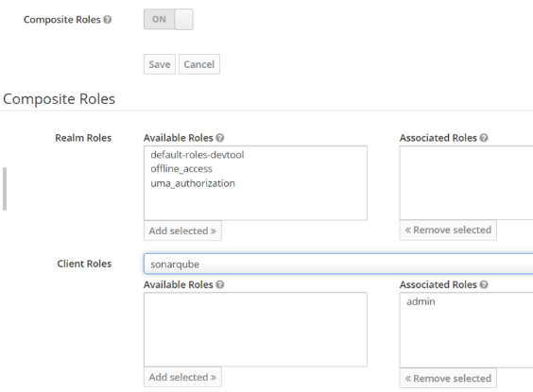
Task: Click Remove selected under client Associated Roles
Action: coord(448,378)
